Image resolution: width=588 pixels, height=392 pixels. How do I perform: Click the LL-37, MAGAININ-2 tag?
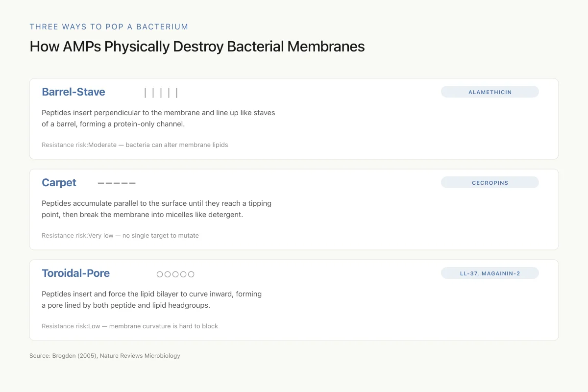point(490,273)
